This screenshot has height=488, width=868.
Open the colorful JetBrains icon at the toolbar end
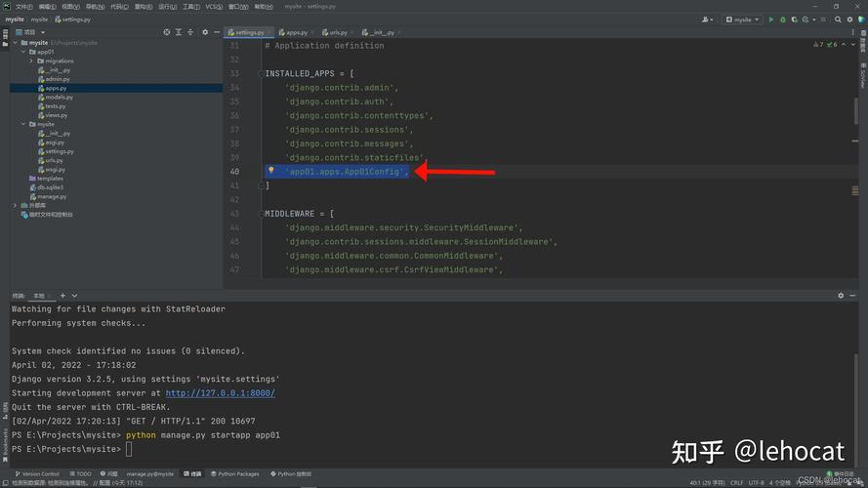[x=861, y=20]
